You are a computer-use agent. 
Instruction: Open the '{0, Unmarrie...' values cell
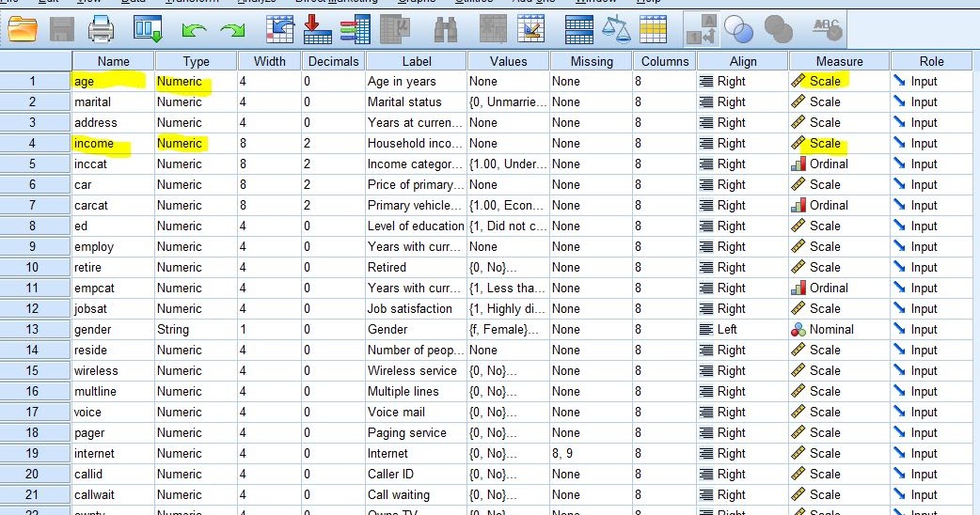tap(508, 101)
